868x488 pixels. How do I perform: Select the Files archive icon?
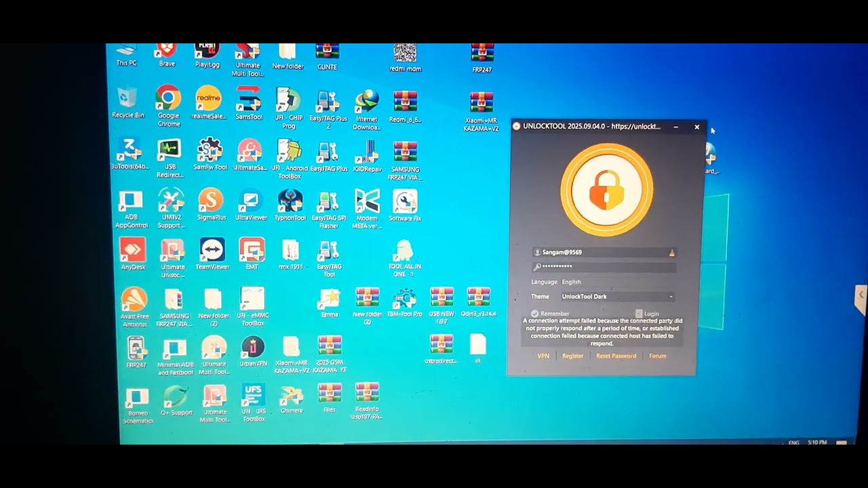pyautogui.click(x=330, y=399)
